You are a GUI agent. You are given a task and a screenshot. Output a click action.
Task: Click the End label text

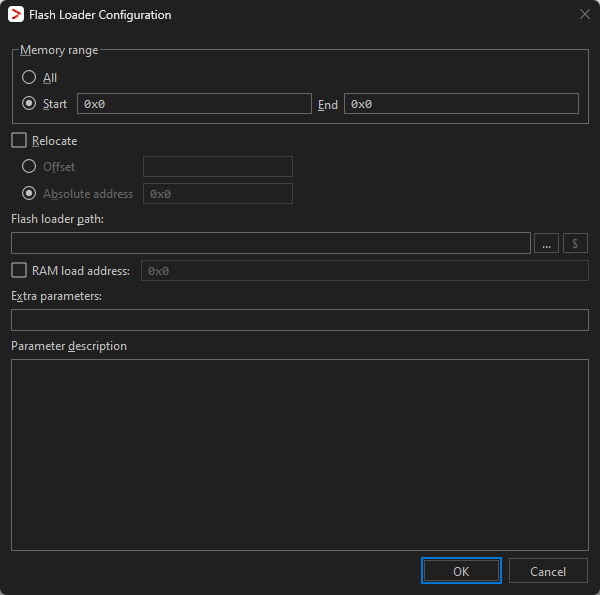coord(328,104)
